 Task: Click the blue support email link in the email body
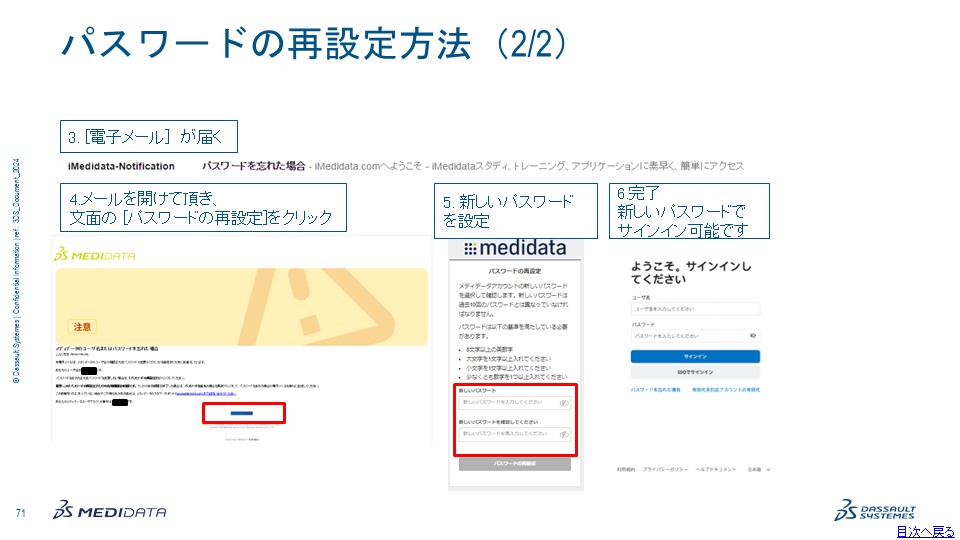(x=205, y=394)
